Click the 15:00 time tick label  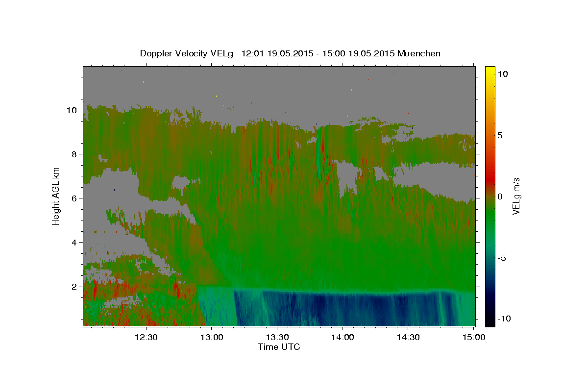click(473, 337)
